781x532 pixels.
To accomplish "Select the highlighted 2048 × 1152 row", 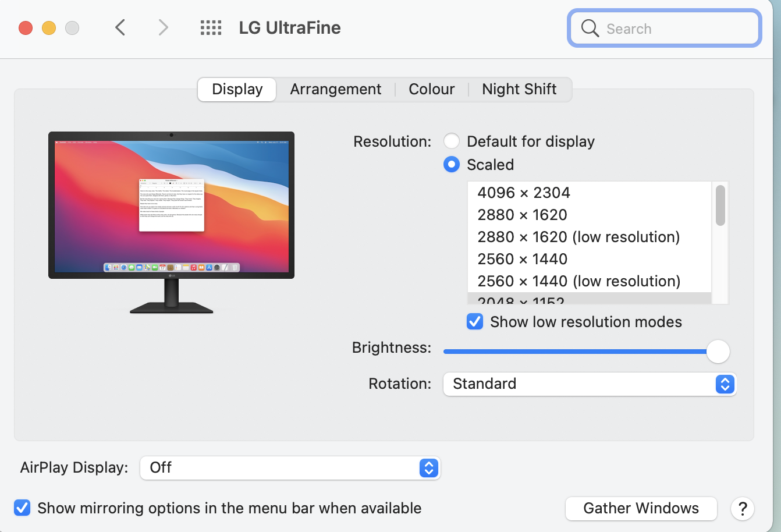I will click(x=590, y=299).
